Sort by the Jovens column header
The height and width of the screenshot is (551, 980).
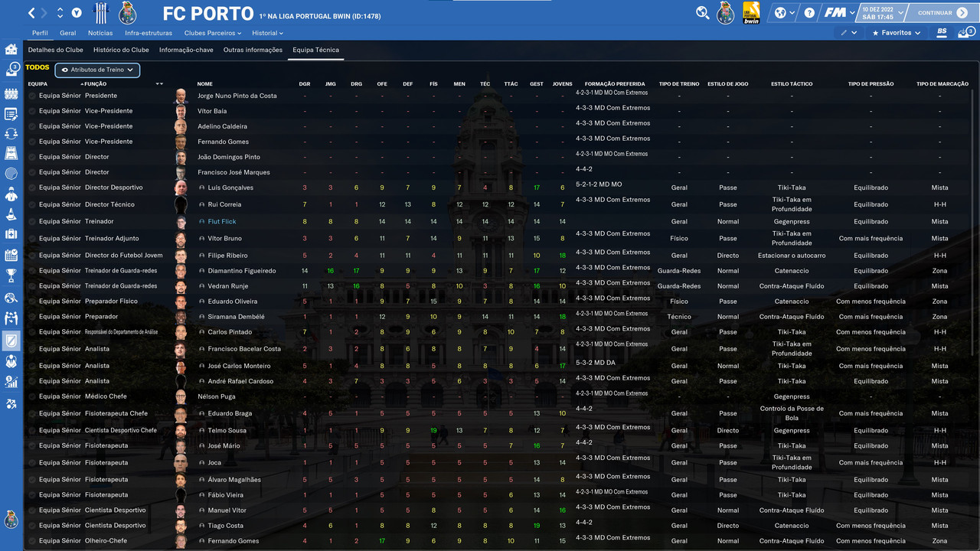(x=563, y=83)
